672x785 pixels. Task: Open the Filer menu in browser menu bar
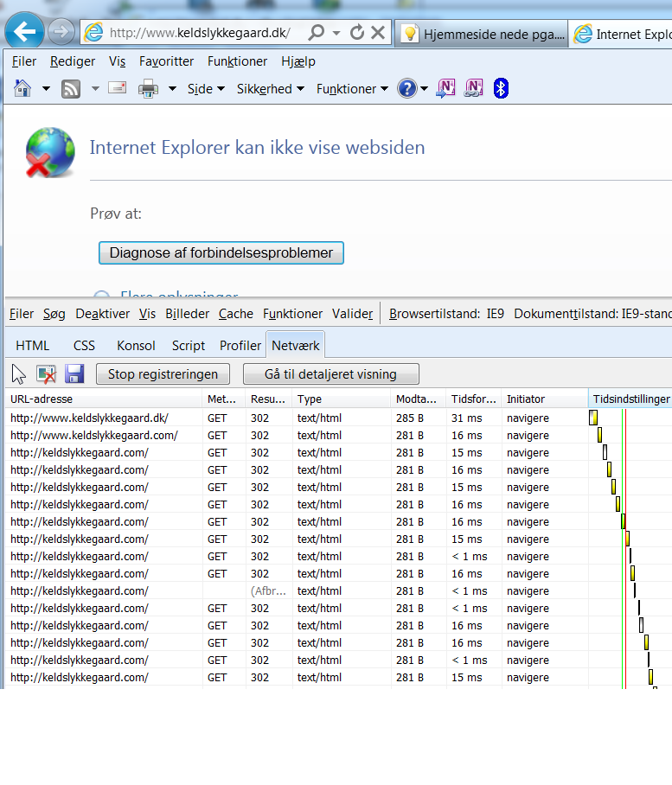(24, 61)
